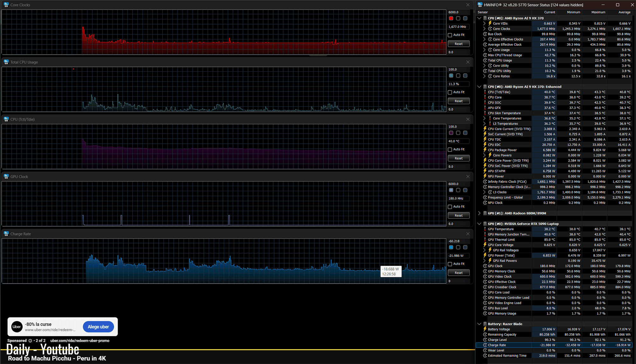Click the Maximum column header
This screenshot has height=364, width=636.
[594, 12]
